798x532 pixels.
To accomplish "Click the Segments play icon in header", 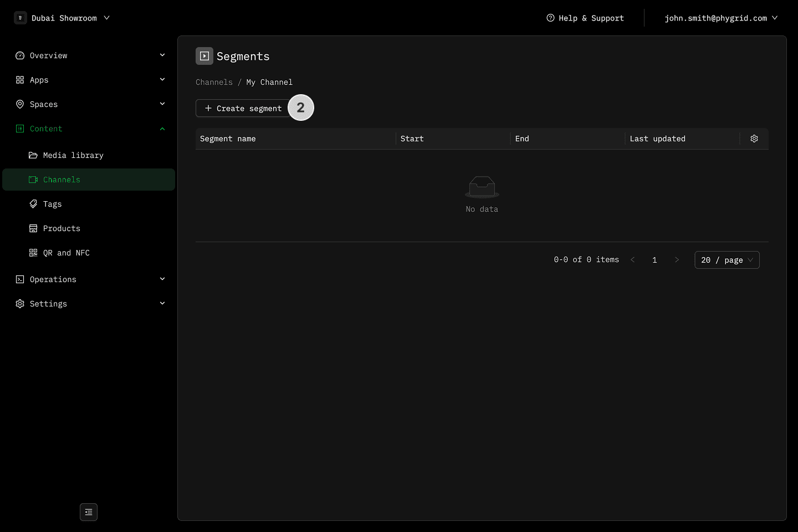I will click(x=204, y=56).
